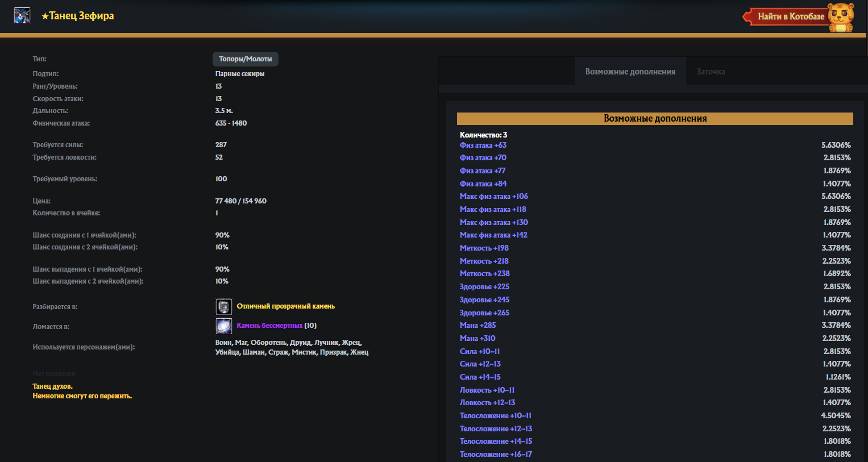Viewport: 868px width, 462px height.
Task: Click the Телосложение +16~17 bonus
Action: [x=496, y=455]
